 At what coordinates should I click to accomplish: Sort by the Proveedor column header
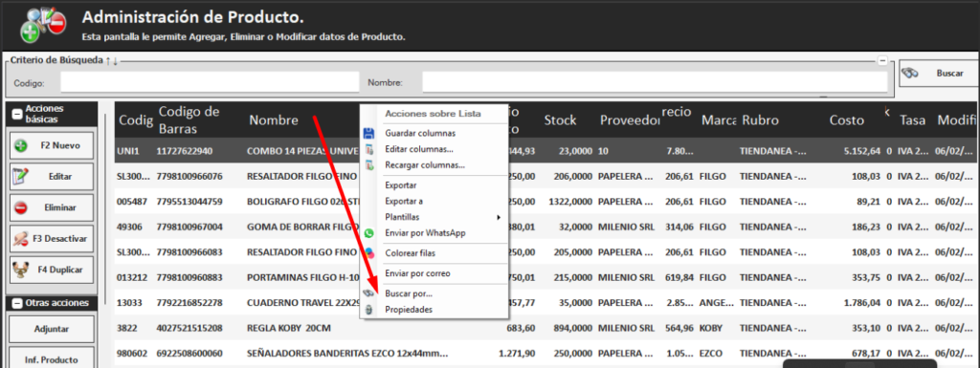[x=630, y=120]
